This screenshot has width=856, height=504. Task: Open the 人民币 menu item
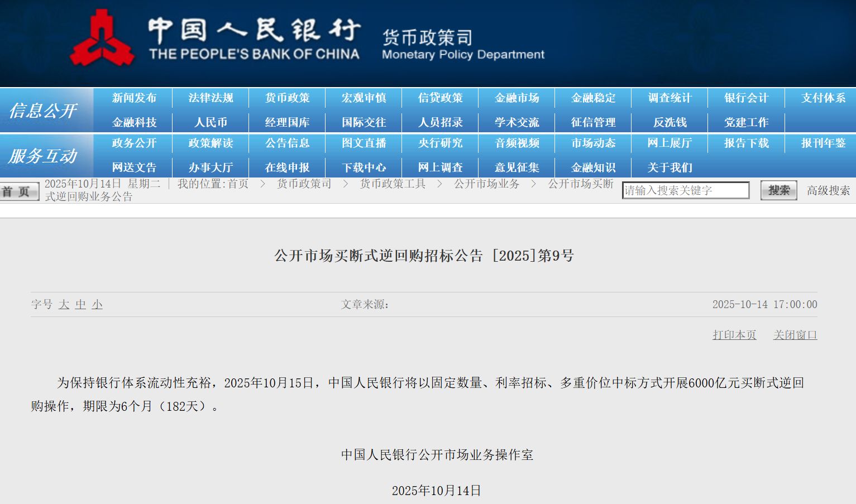tap(211, 122)
